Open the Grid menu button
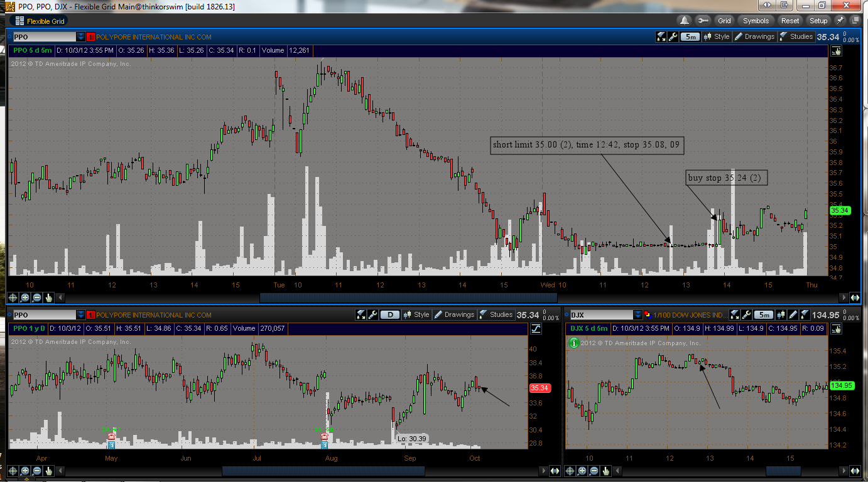This screenshot has width=868, height=482. point(725,21)
